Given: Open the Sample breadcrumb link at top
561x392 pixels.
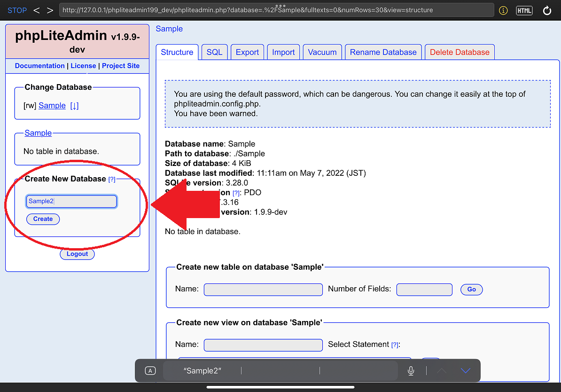Looking at the screenshot, I should pyautogui.click(x=169, y=29).
